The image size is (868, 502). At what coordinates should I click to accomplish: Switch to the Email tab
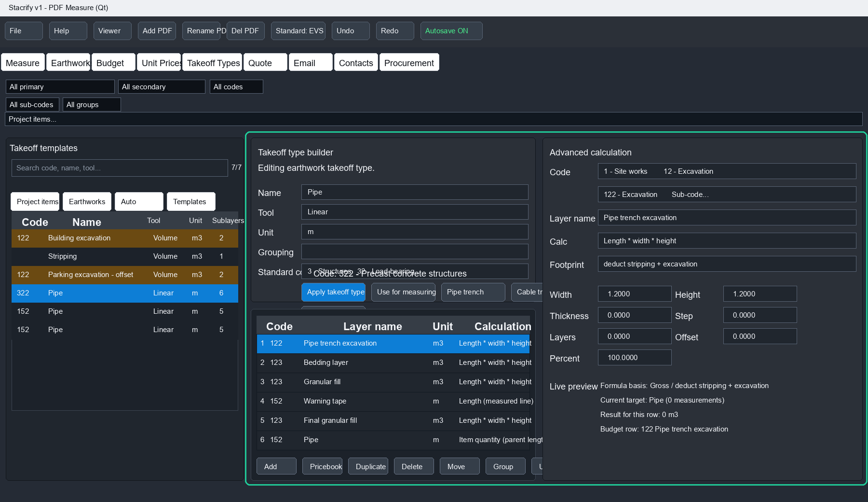[x=311, y=63]
